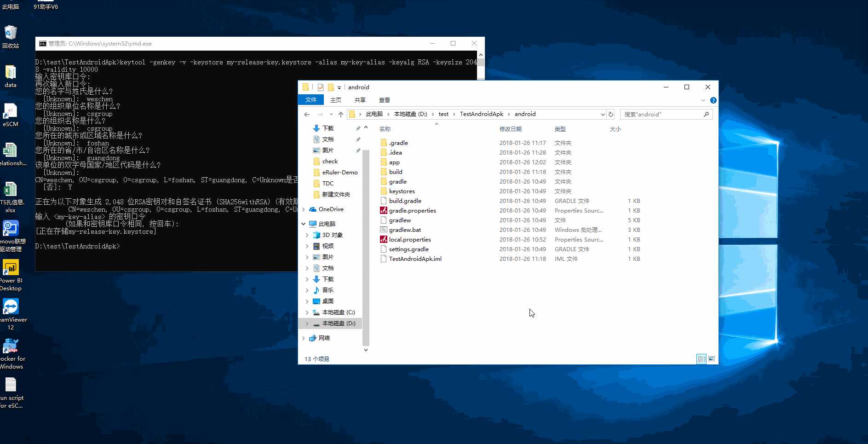Click the navigation pane scrollbar

tap(366, 248)
